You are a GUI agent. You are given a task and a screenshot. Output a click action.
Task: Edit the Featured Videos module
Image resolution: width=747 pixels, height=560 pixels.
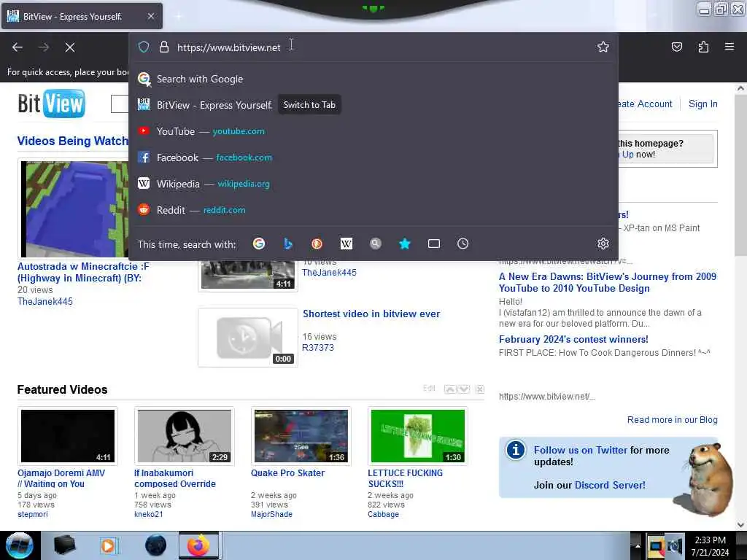429,389
